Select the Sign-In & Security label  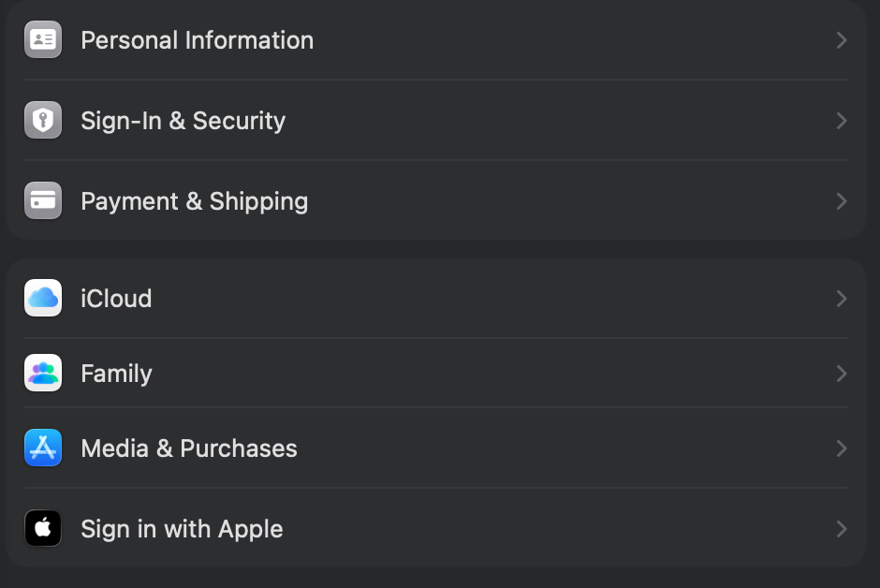(183, 121)
